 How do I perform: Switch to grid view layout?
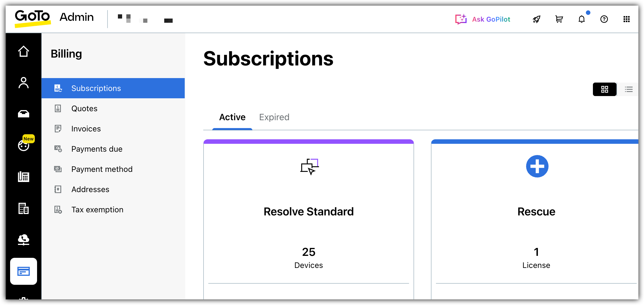605,89
